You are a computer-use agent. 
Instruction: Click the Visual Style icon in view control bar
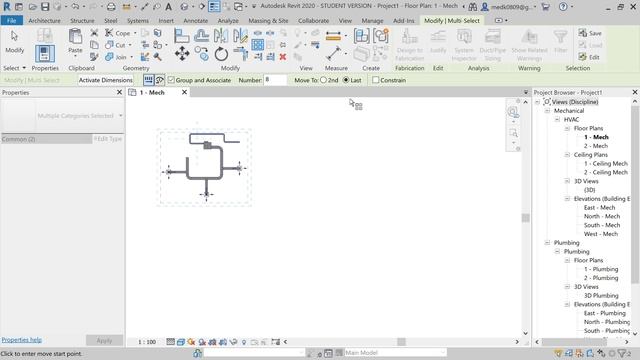pyautogui.click(x=181, y=342)
